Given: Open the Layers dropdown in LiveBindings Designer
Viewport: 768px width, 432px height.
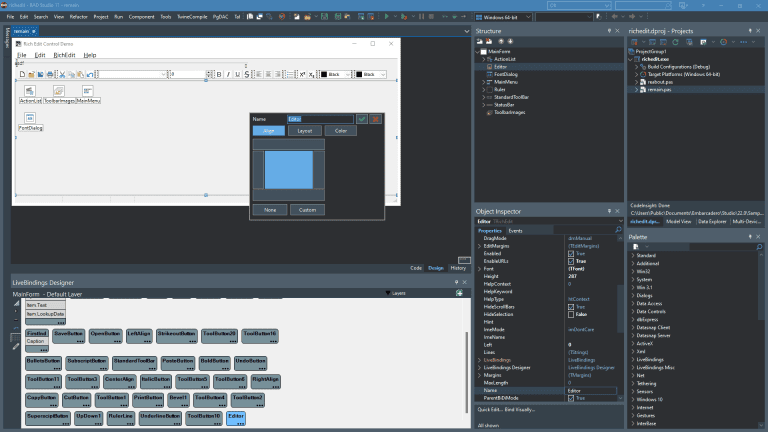Looking at the screenshot, I should pyautogui.click(x=395, y=293).
